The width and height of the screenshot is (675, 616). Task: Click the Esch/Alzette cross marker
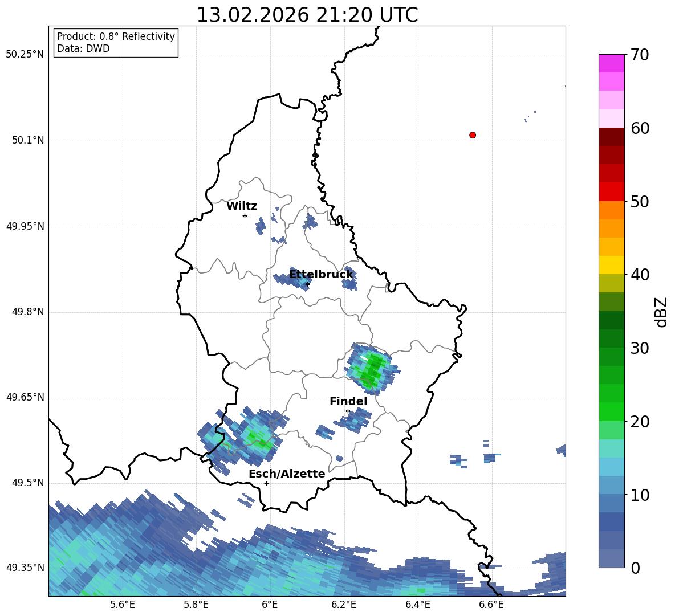coord(266,483)
